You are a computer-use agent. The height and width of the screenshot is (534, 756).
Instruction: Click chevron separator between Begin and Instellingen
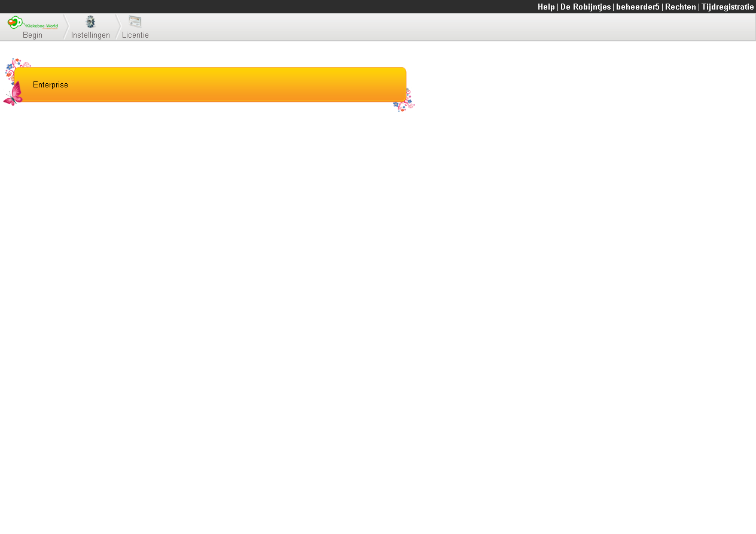click(66, 28)
